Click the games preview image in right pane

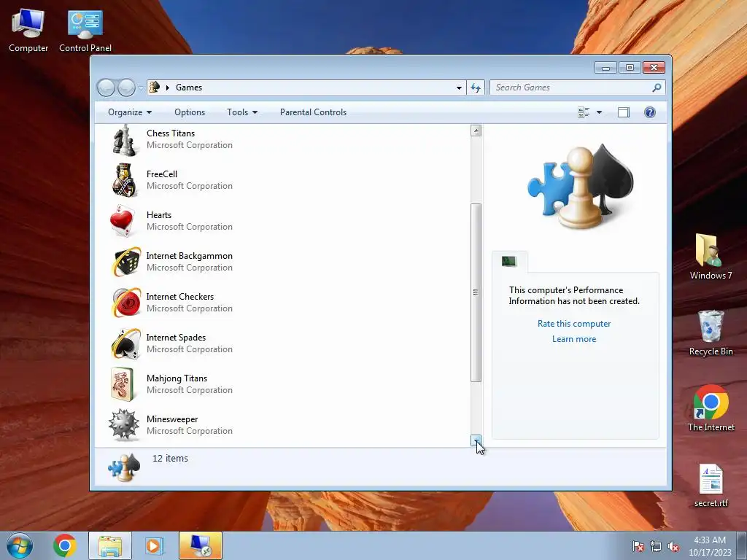[x=580, y=187]
